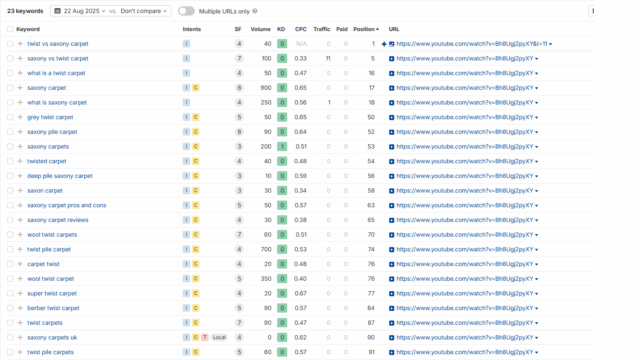Click plus icon next to 'saxony pile carpet'
The width and height of the screenshot is (640, 360).
tap(20, 132)
